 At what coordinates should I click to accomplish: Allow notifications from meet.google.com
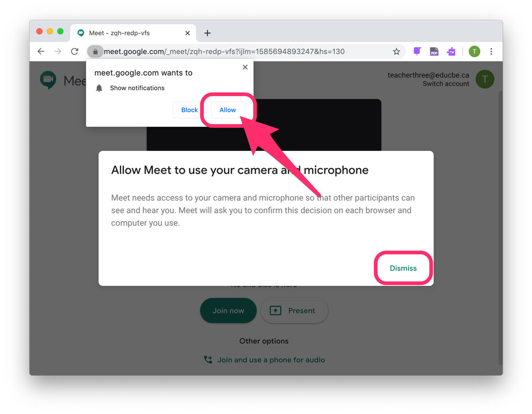tap(228, 110)
